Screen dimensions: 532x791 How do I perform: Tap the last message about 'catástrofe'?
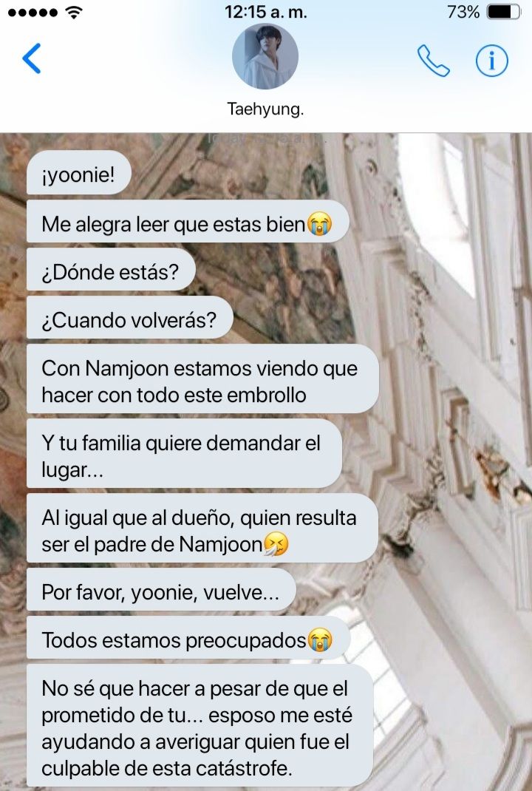tap(199, 728)
